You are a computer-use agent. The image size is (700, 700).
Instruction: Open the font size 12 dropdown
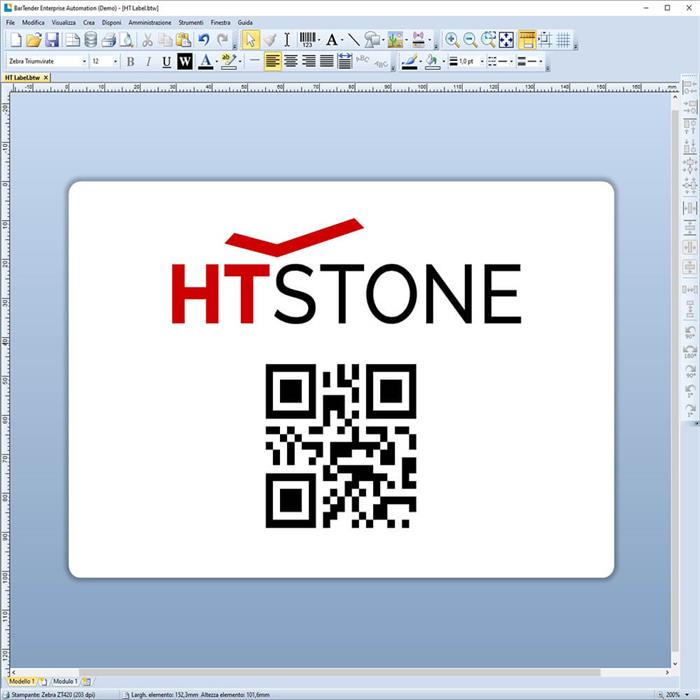click(x=116, y=61)
